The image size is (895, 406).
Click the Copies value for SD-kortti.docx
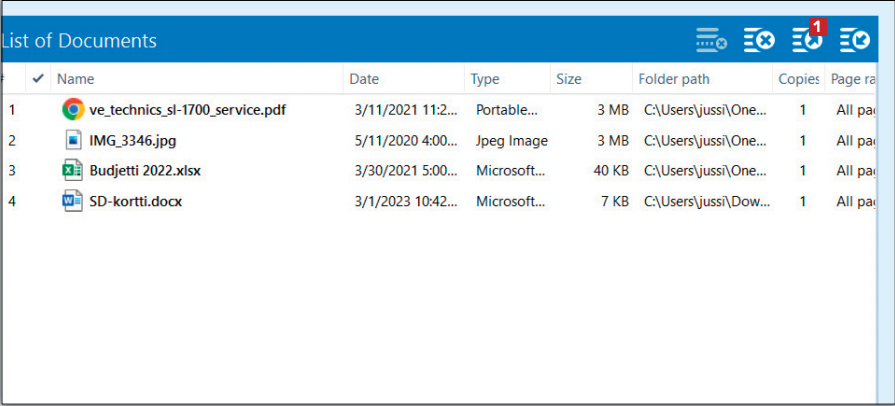(x=802, y=201)
